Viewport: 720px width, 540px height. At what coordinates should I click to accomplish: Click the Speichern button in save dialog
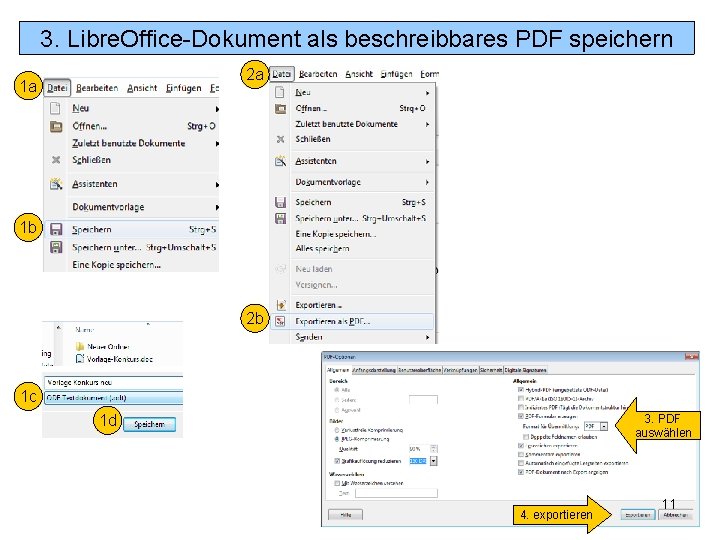pos(150,424)
